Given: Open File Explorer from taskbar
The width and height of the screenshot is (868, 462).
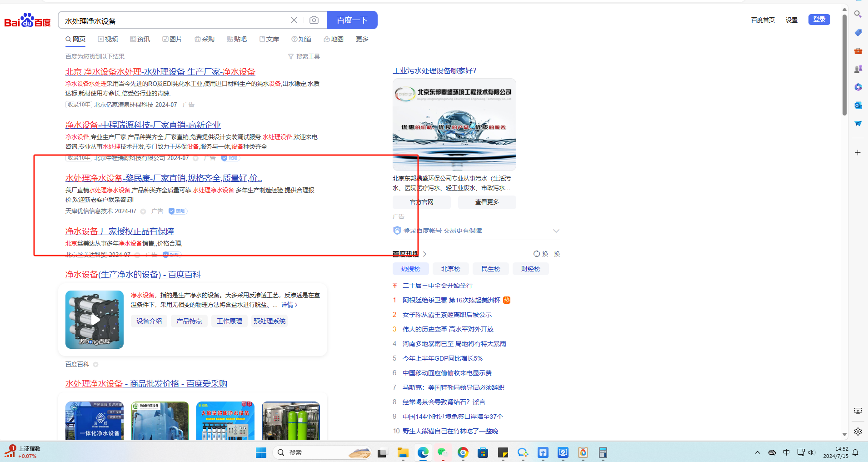Looking at the screenshot, I should [403, 452].
